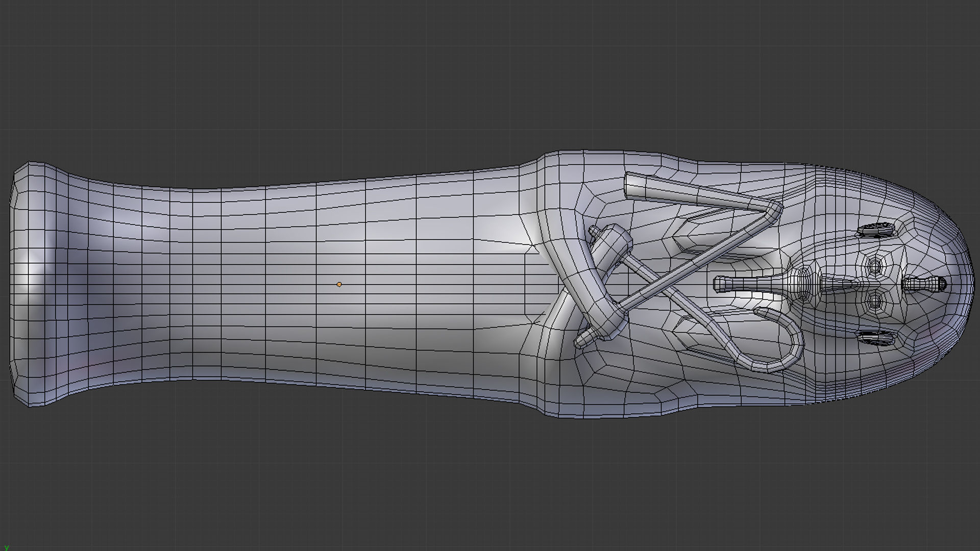Click the green Y axis label
The height and width of the screenshot is (551, 980).
coord(7,547)
